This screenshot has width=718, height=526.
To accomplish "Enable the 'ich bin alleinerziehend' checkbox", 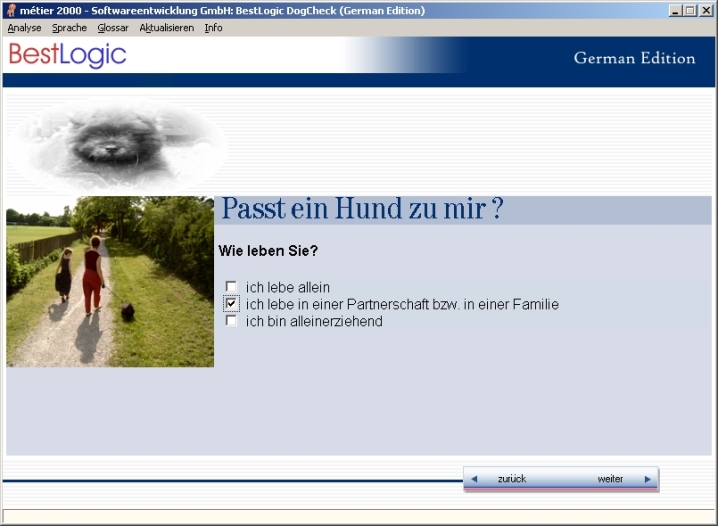I will 232,321.
